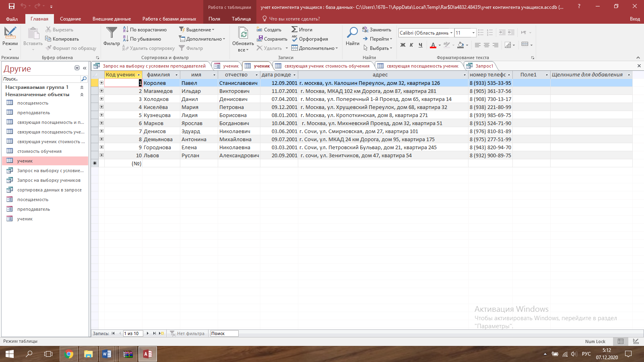
Task: Sort ascending with По возрастанию
Action: [145, 30]
